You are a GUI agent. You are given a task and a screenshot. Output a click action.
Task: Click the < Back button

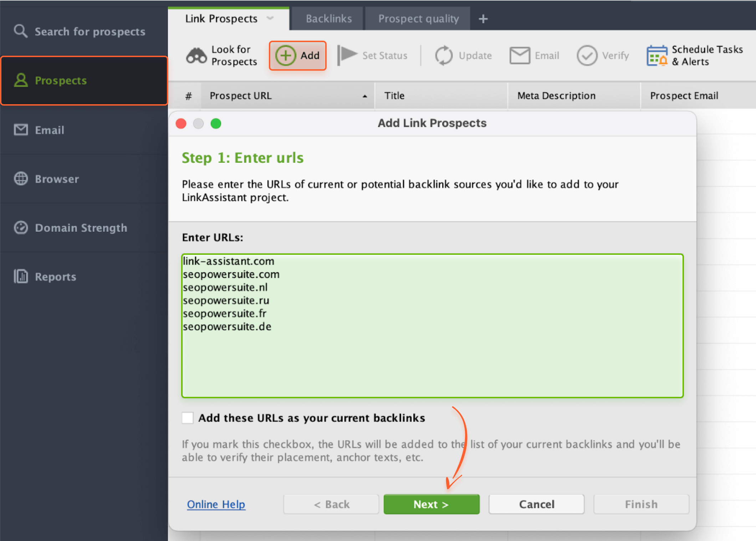click(331, 504)
